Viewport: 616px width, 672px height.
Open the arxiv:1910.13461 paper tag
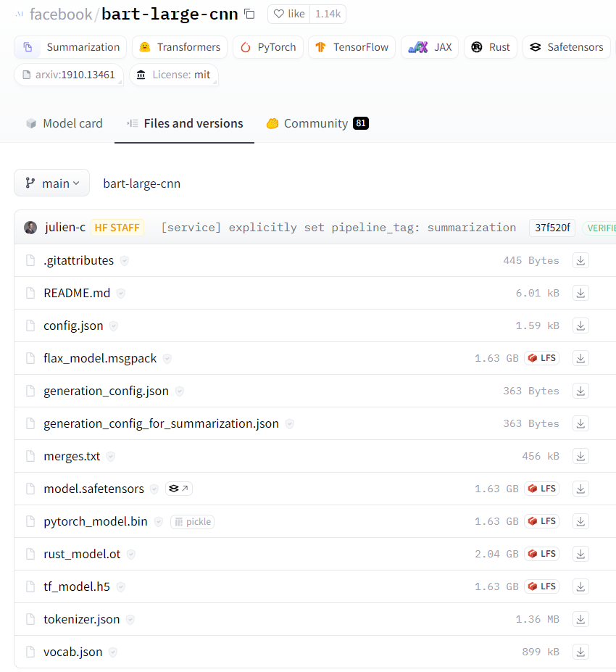click(x=69, y=75)
